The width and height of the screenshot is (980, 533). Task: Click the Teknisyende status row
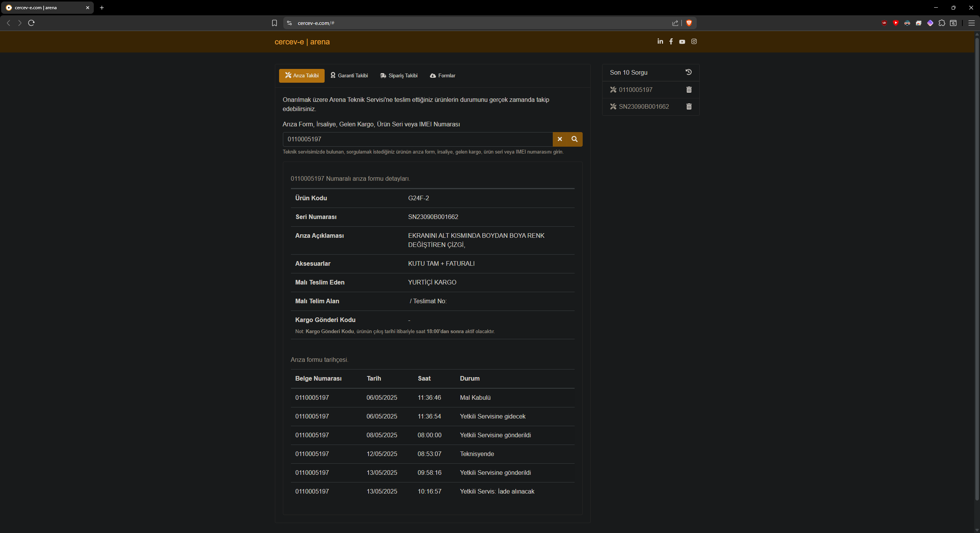coord(433,454)
